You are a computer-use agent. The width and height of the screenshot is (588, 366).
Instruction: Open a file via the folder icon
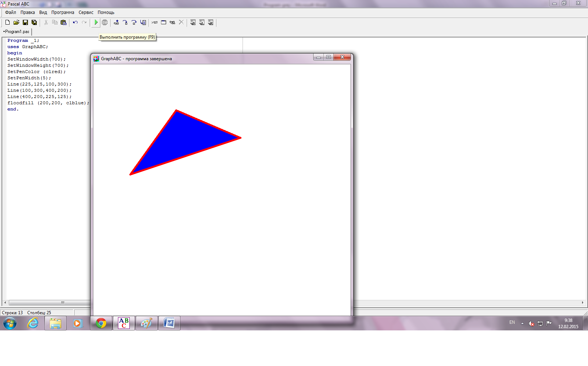(16, 22)
